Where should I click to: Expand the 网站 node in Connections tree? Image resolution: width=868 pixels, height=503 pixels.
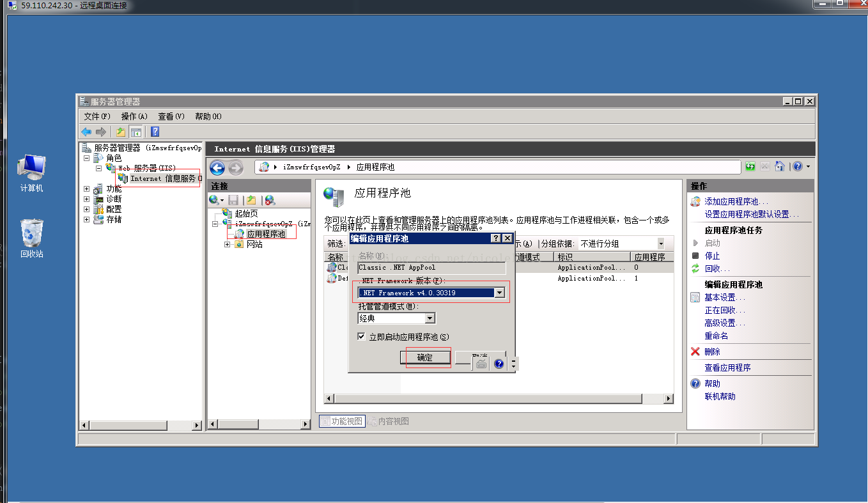click(x=228, y=244)
